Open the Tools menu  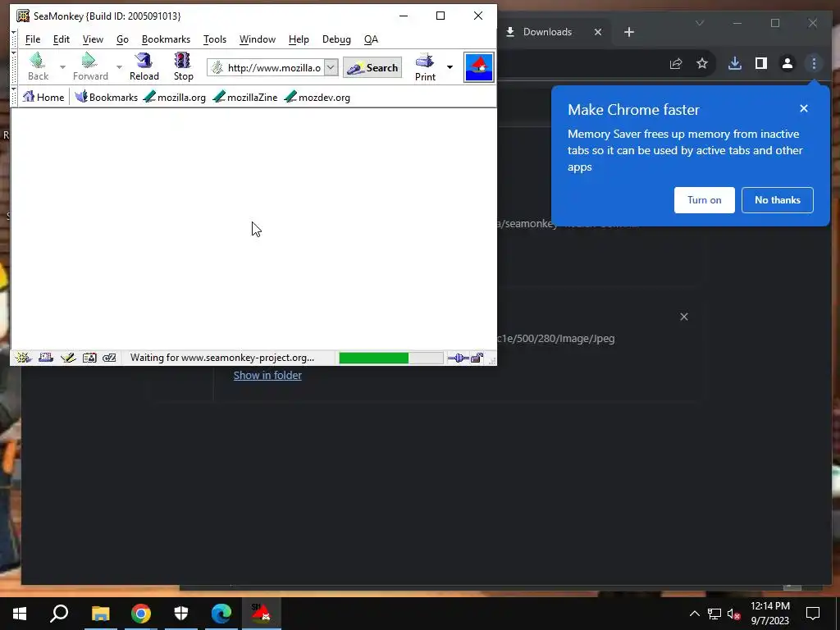pos(215,39)
